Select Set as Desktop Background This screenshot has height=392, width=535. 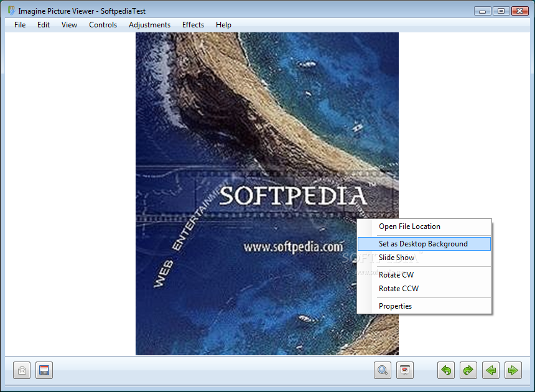point(424,243)
